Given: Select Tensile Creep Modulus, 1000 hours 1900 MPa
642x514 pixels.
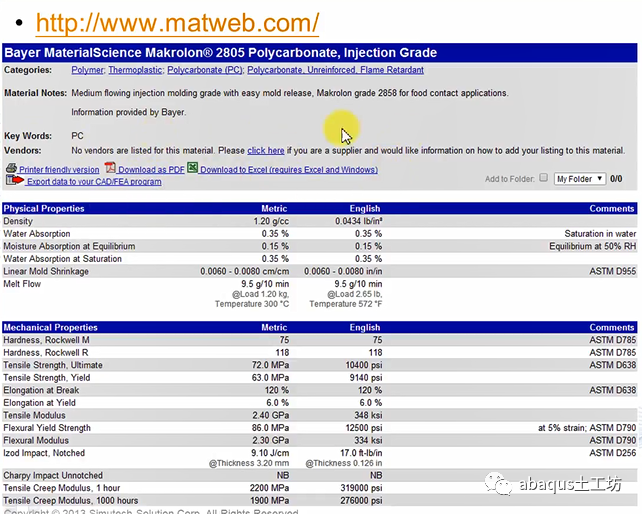Looking at the screenshot, I should click(x=269, y=500).
